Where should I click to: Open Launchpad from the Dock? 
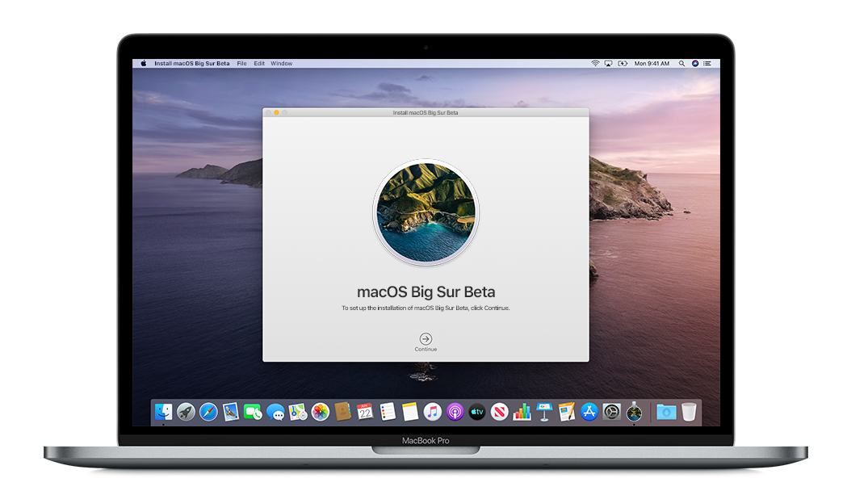[x=186, y=412]
